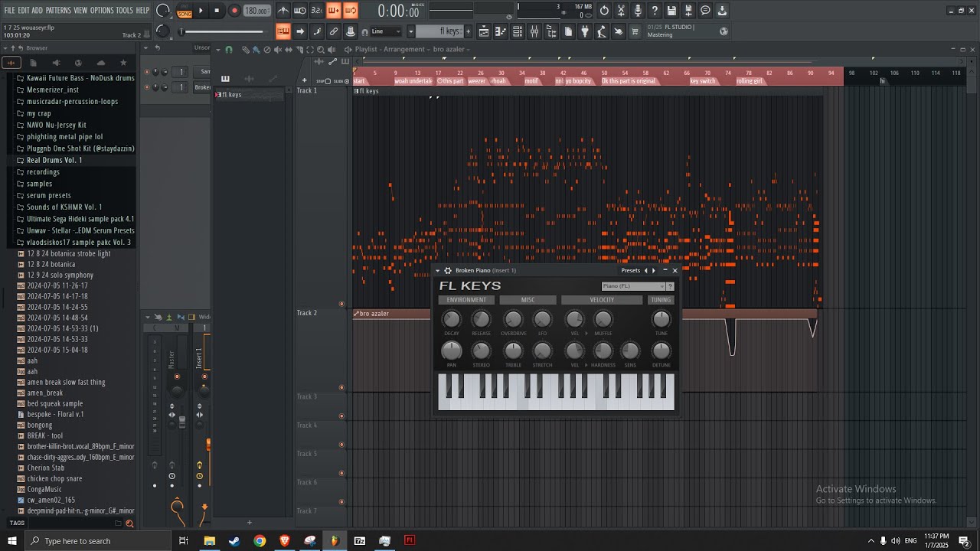Start playback with the play button
This screenshot has width=980, height=551.
(x=201, y=11)
